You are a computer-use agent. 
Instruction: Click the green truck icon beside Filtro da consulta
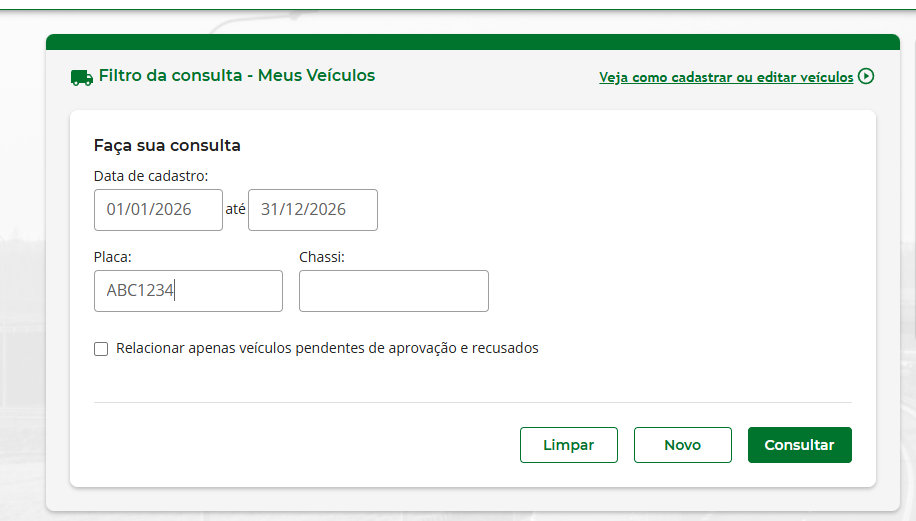pyautogui.click(x=82, y=78)
